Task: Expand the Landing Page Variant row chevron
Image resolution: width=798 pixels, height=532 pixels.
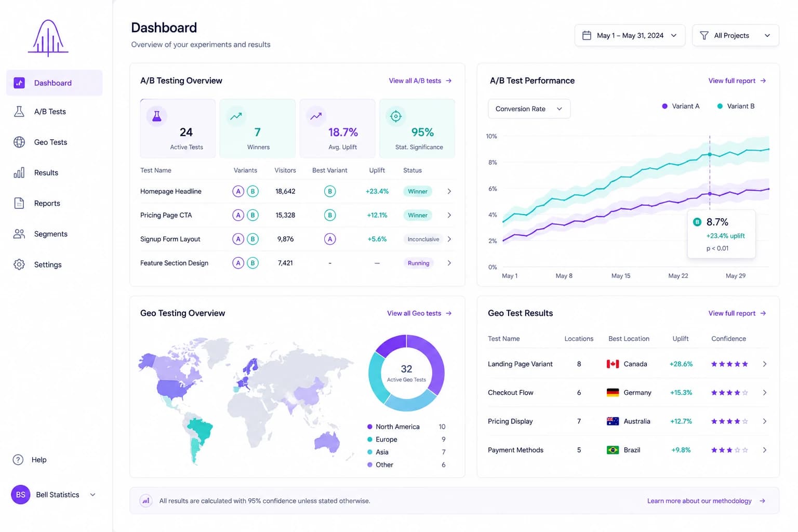Action: click(765, 364)
